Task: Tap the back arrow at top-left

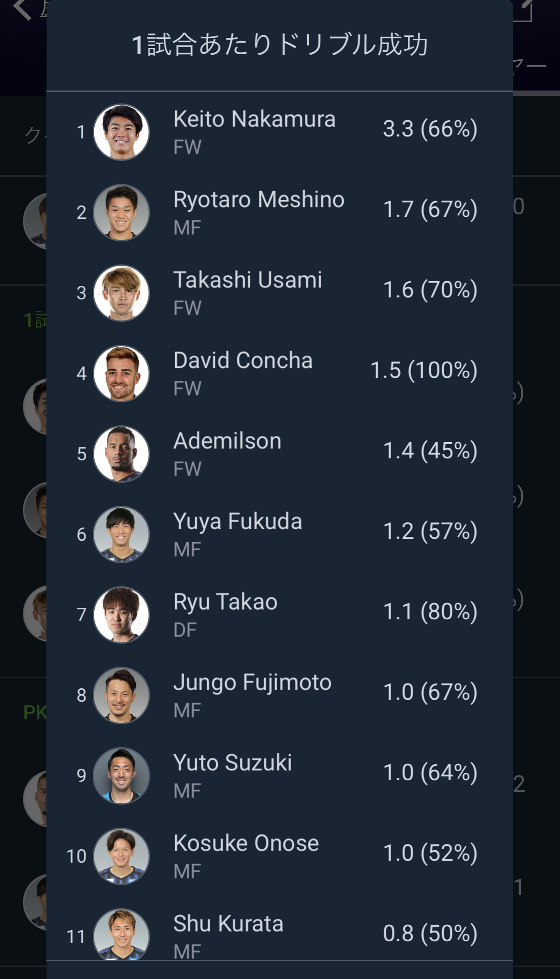Action: click(22, 9)
